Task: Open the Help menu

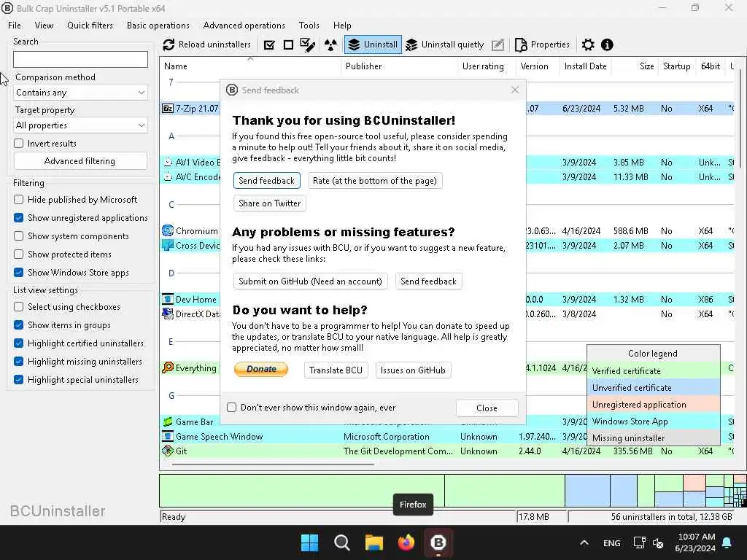Action: pos(342,26)
